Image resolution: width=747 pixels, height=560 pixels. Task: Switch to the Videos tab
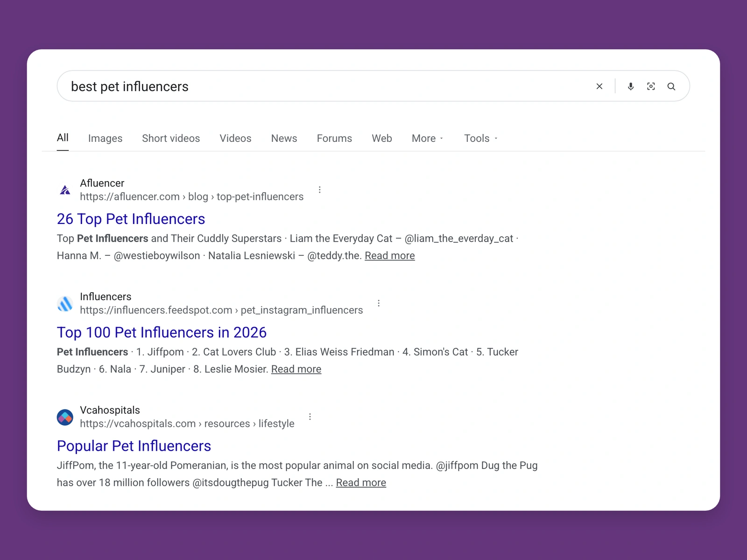[x=235, y=138]
